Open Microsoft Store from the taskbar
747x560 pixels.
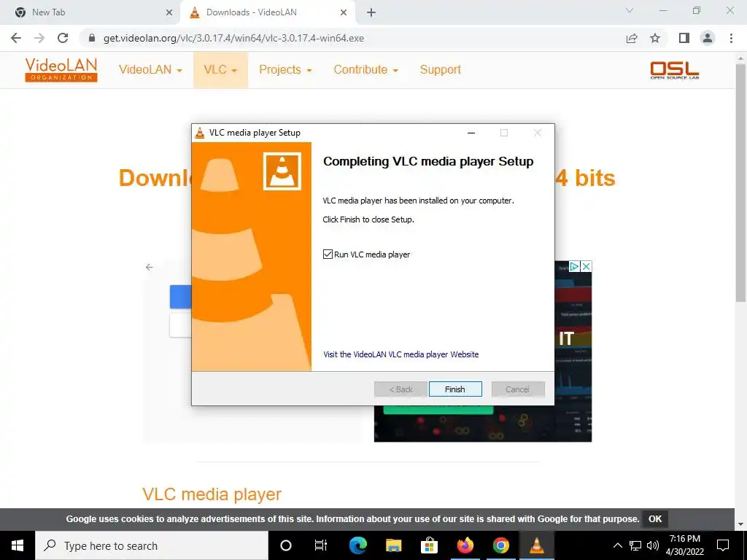click(429, 545)
